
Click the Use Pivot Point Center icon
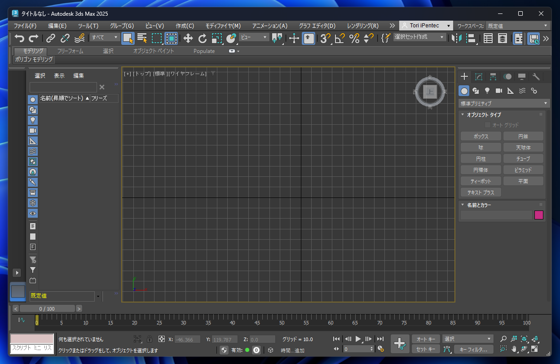[277, 38]
